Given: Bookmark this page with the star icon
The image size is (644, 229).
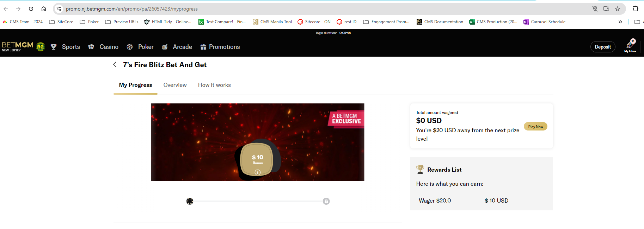Looking at the screenshot, I should coord(618,9).
